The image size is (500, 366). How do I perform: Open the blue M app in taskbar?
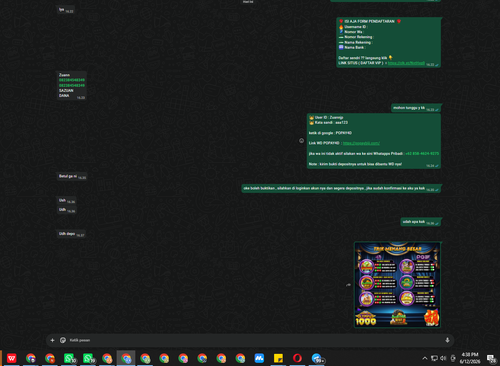point(259,358)
